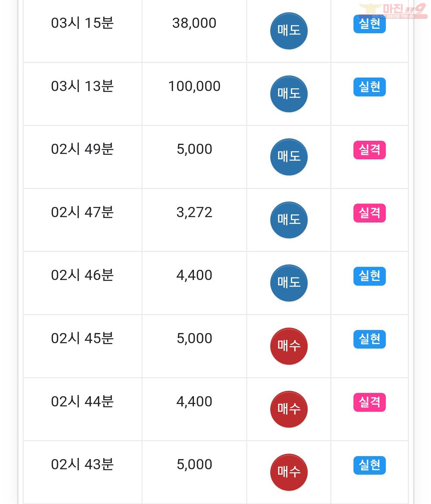Click the blue 실현 badge for 02시 46분
The image size is (431, 504).
click(370, 276)
